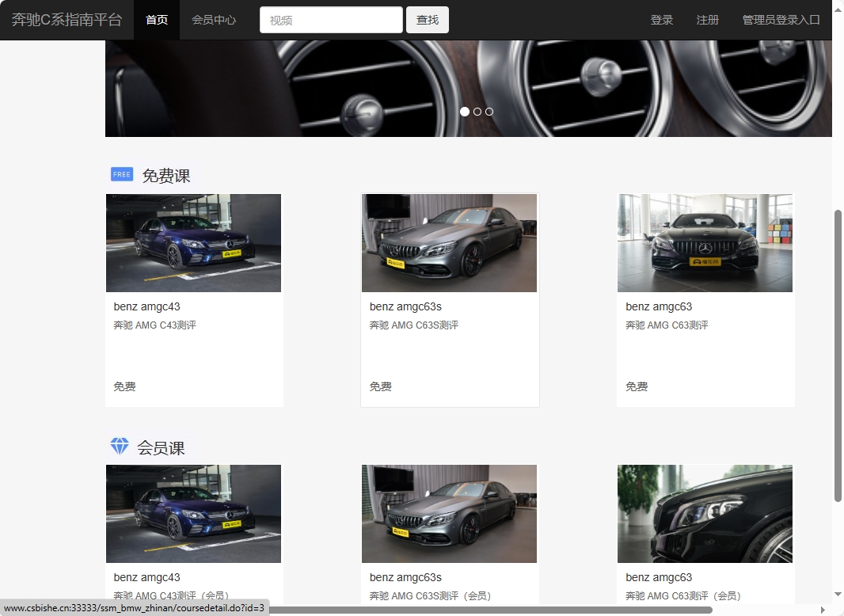Open the 首页 navigation tab
844x616 pixels.
(x=157, y=20)
